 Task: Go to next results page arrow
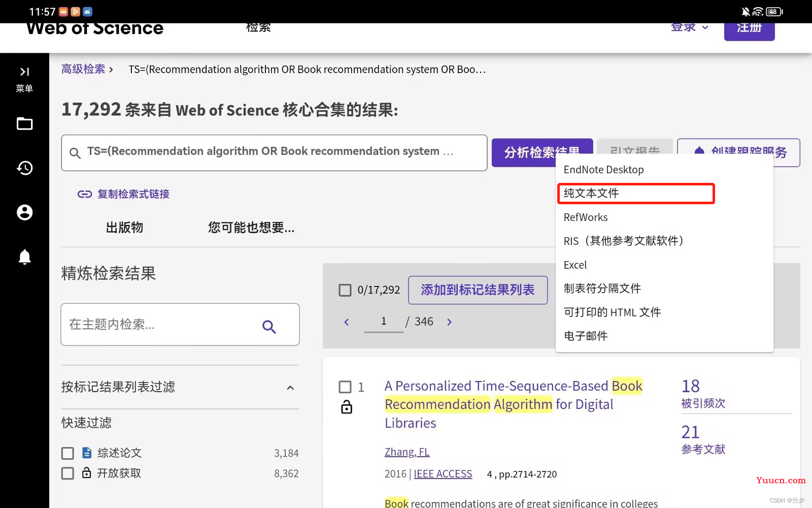(449, 322)
